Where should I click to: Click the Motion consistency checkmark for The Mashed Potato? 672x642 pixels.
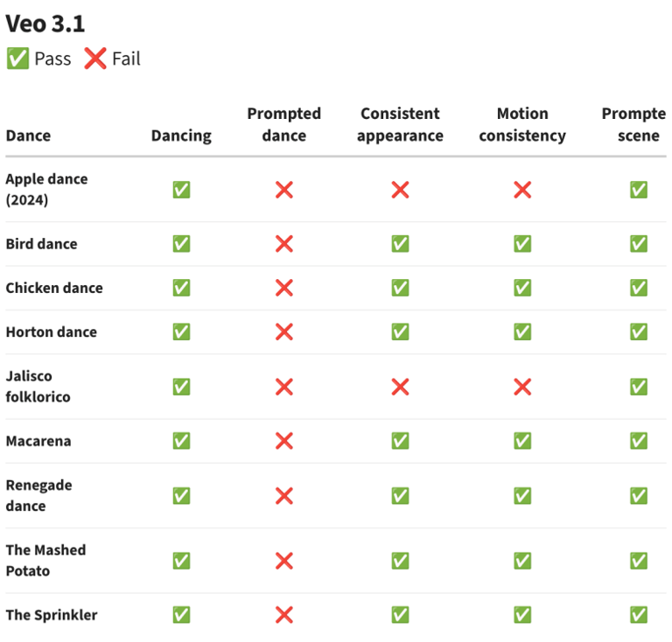(x=522, y=561)
